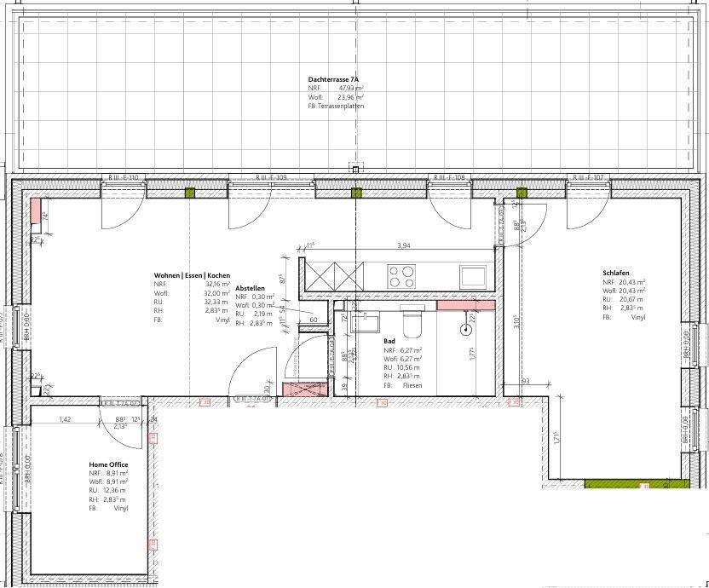Click the Wohnen | Essen | Kochen label
The width and height of the screenshot is (709, 588).
coord(192,276)
